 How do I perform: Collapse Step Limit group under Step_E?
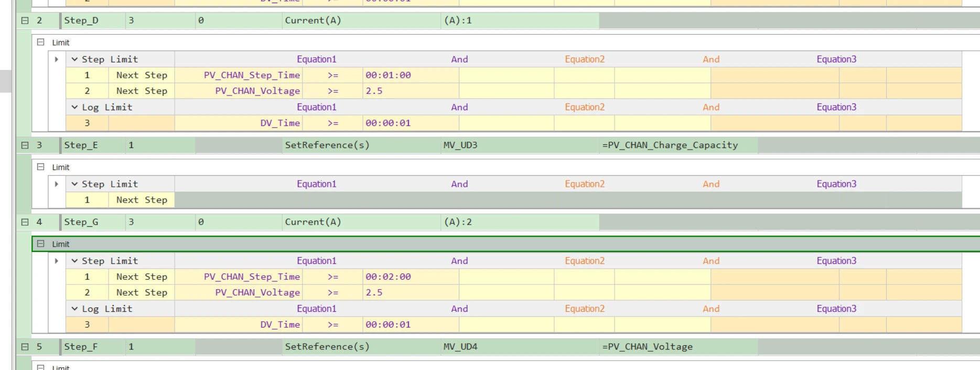(74, 184)
